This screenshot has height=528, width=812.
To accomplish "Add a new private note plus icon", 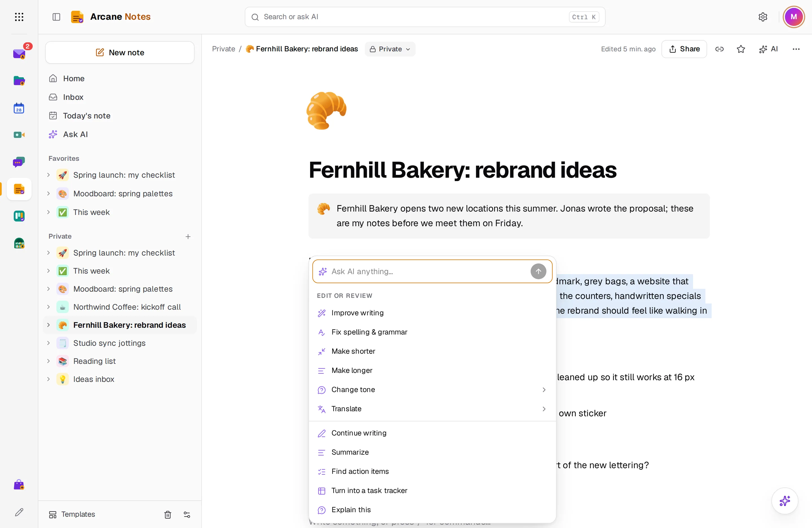I will [x=188, y=236].
